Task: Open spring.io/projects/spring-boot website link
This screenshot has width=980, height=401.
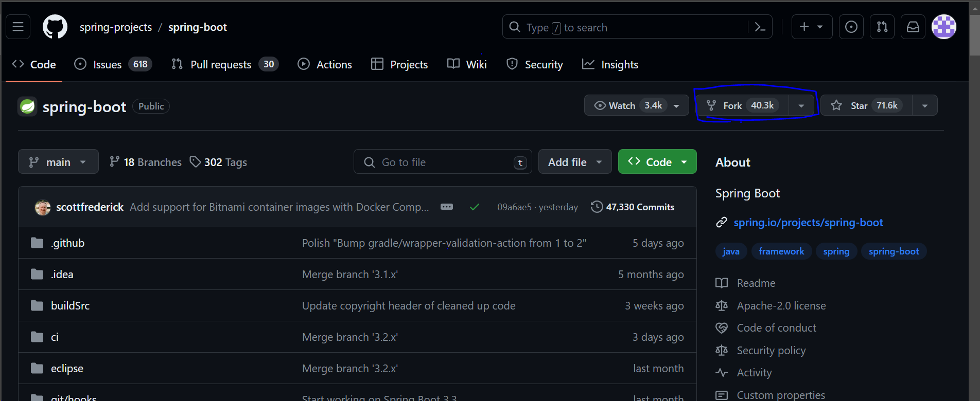Action: pyautogui.click(x=808, y=222)
